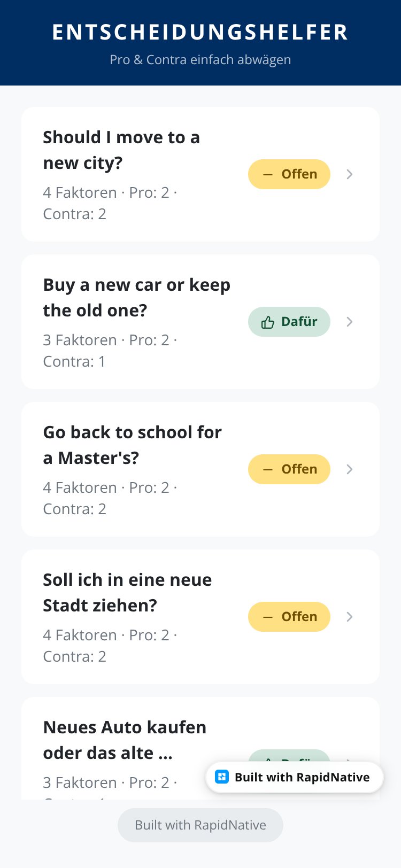Click minus icon in 'Stadt ziehen' Offen badge
The image size is (401, 868).
pos(268,617)
